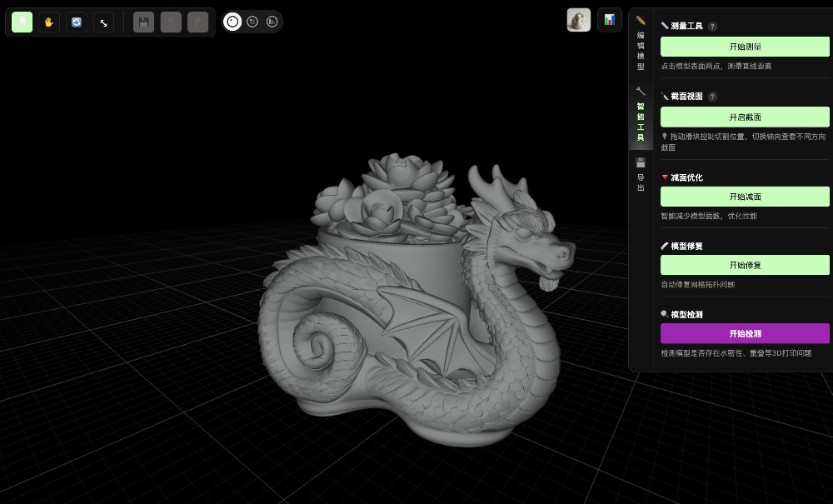The image size is (833, 504).
Task: Collapse the 减面优化 section via red triangle
Action: (664, 177)
